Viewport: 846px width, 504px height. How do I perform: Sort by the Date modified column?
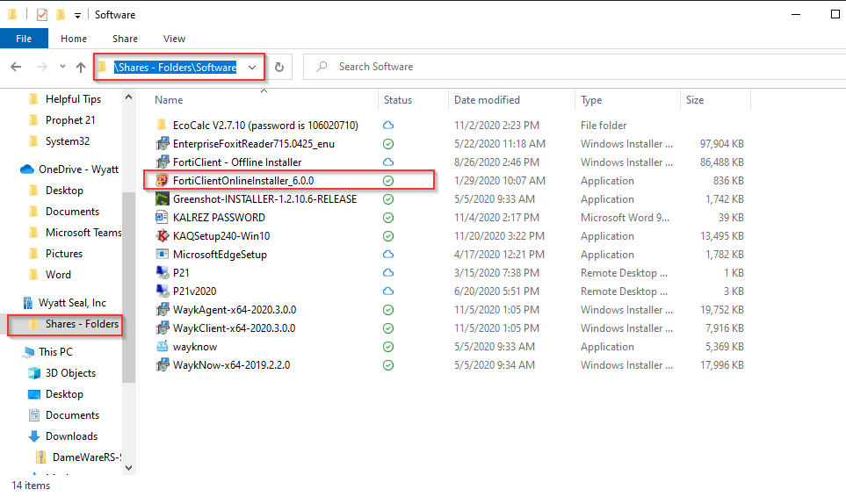tap(487, 100)
